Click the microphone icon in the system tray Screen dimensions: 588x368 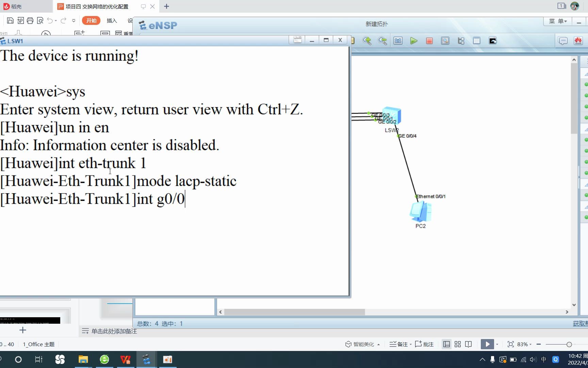pyautogui.click(x=492, y=359)
